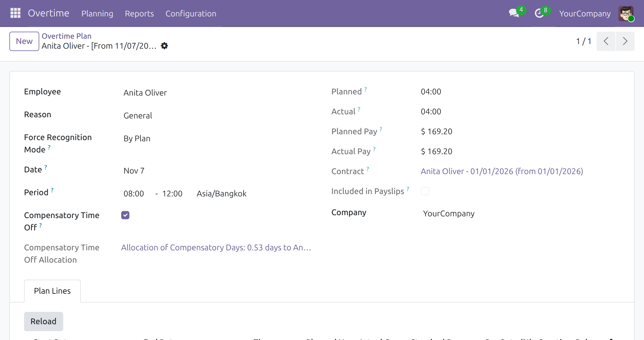Show help tooltip next to Contract
Screen dimensions: 644x340
[368, 169]
